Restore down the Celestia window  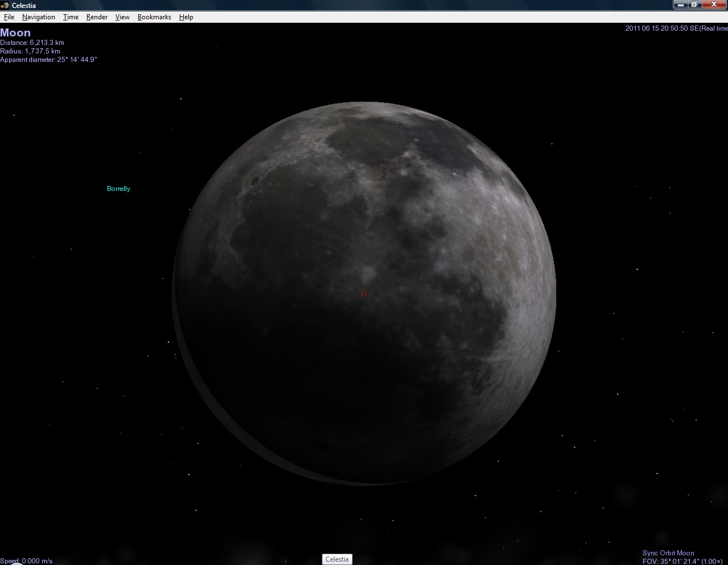point(695,5)
